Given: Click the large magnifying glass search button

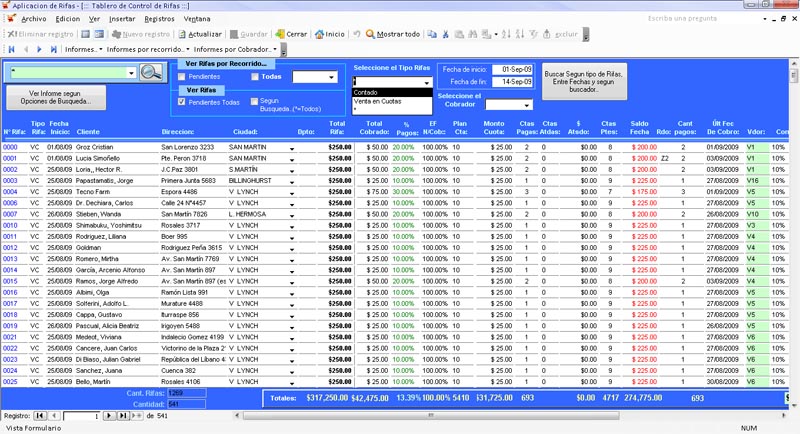Looking at the screenshot, I should tap(152, 72).
